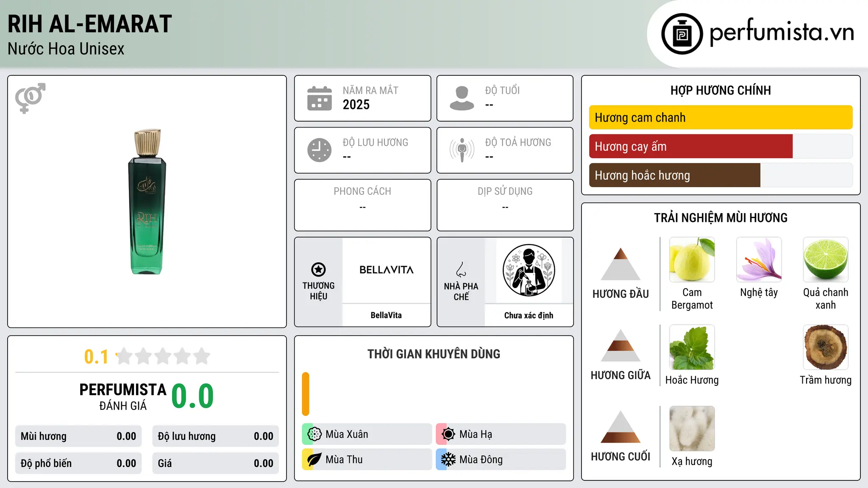Select the Nghệ tây saffron note image
This screenshot has height=488, width=868.
click(759, 260)
